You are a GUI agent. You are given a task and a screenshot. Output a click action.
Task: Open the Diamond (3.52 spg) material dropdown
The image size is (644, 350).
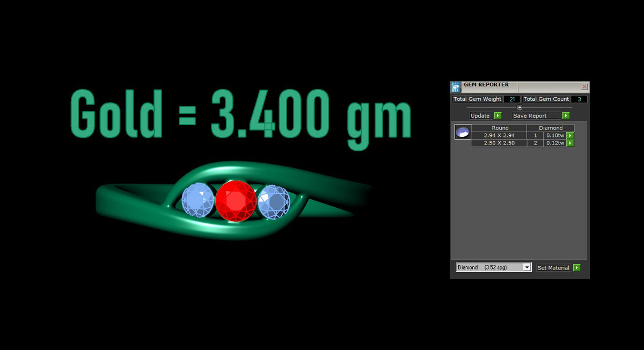click(494, 267)
